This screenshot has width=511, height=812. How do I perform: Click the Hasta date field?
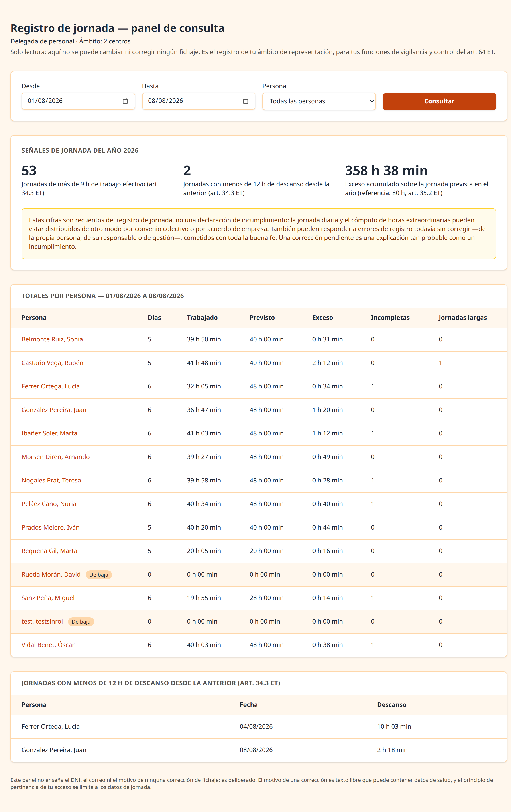(198, 101)
